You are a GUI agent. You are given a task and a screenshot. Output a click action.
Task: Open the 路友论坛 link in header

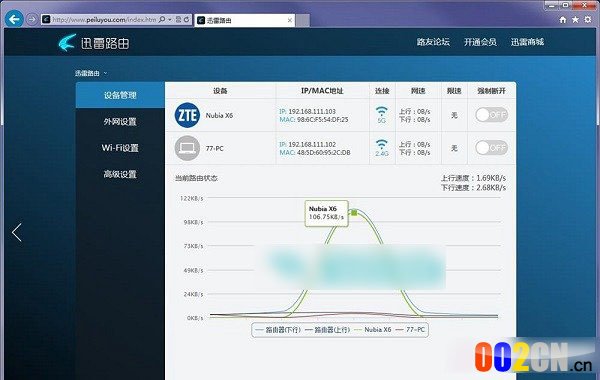pos(433,42)
